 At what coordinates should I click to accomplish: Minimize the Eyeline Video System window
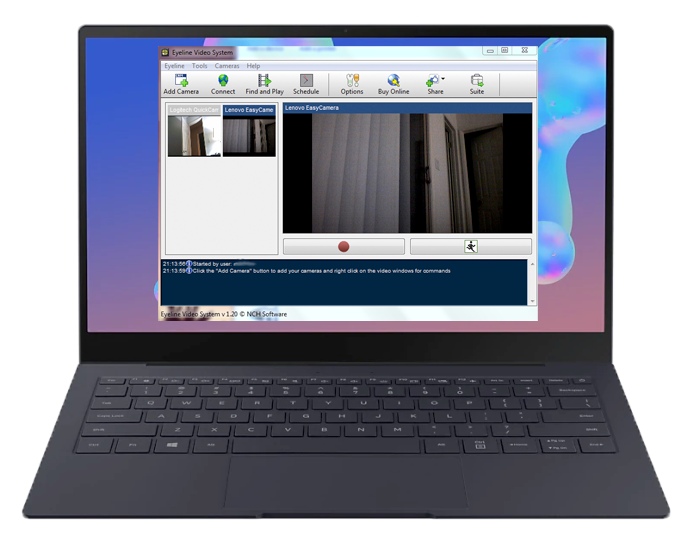(490, 51)
